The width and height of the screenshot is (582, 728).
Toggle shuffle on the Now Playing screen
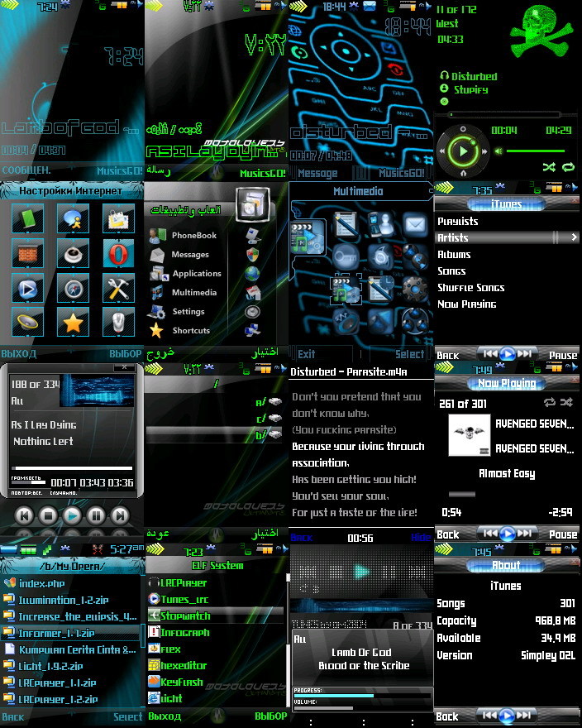[566, 402]
